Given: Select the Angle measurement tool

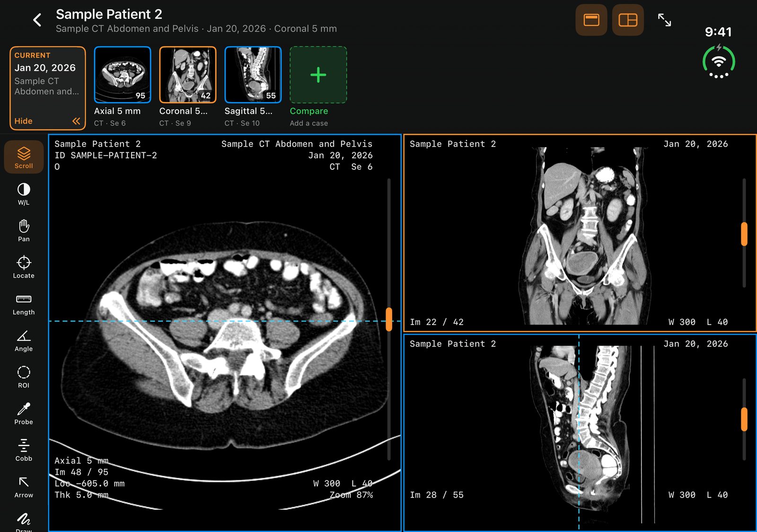Looking at the screenshot, I should [x=24, y=340].
